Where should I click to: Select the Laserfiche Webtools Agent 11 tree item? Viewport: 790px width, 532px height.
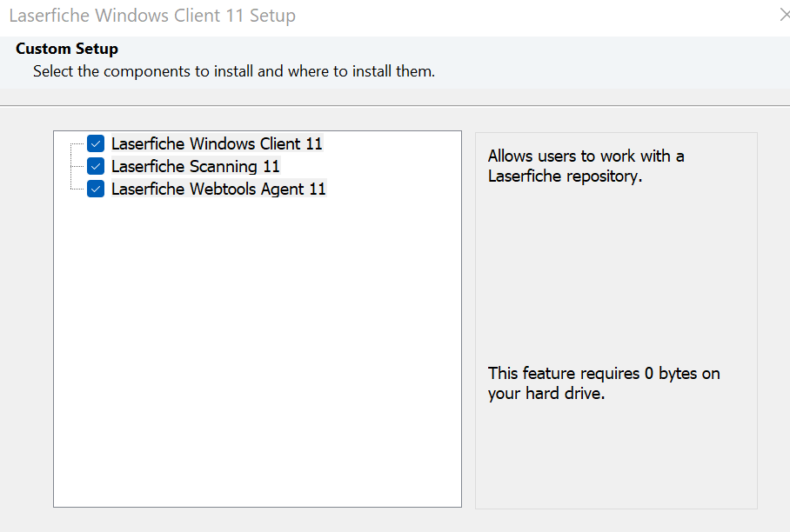218,189
